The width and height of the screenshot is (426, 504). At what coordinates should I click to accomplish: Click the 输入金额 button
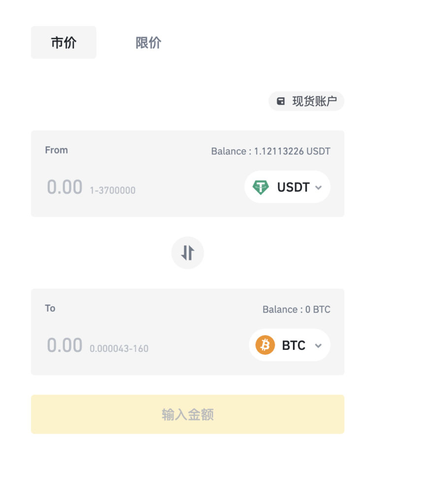[x=188, y=414]
